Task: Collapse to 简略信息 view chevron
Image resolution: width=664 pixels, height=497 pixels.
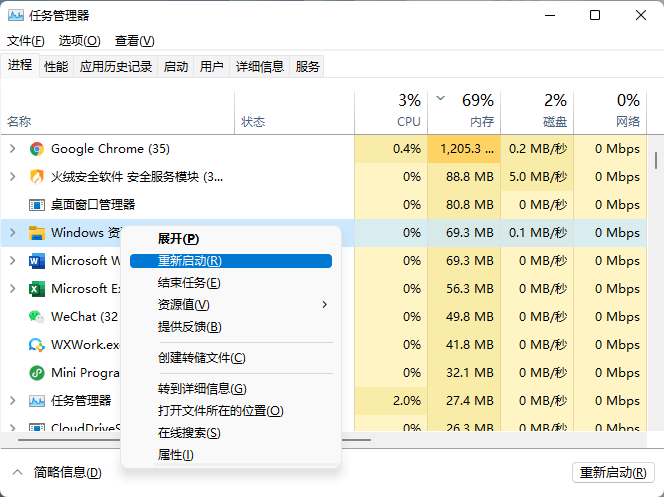Action: pos(17,472)
